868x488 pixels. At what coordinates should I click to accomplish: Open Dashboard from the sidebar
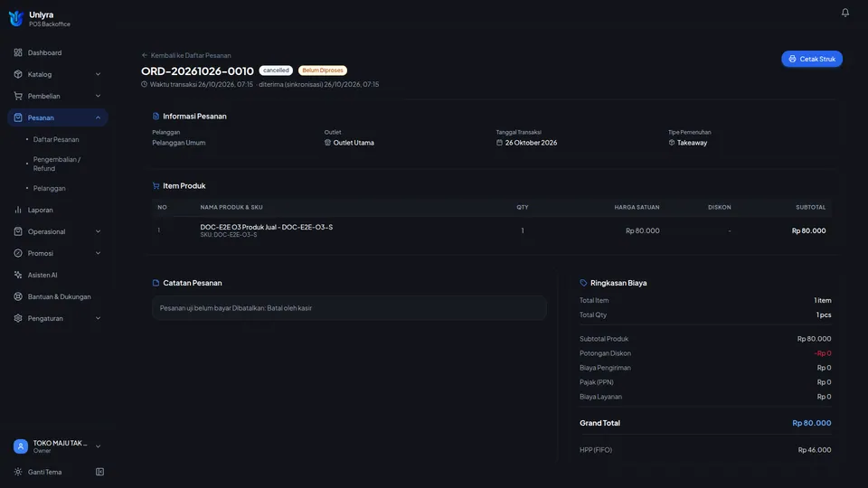pyautogui.click(x=58, y=52)
